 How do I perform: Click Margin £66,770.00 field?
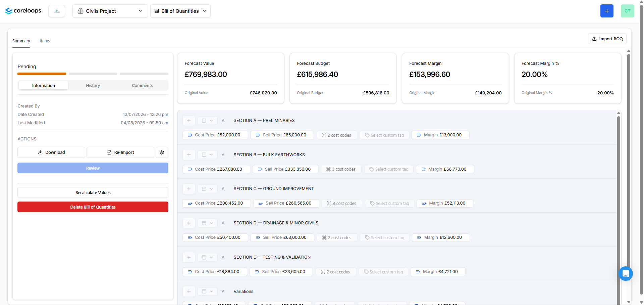click(x=445, y=169)
